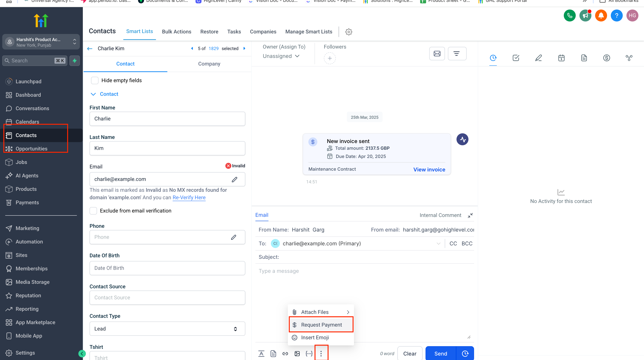The height and width of the screenshot is (360, 644).
Task: Open the Contact Type Lead dropdown
Action: (x=167, y=328)
